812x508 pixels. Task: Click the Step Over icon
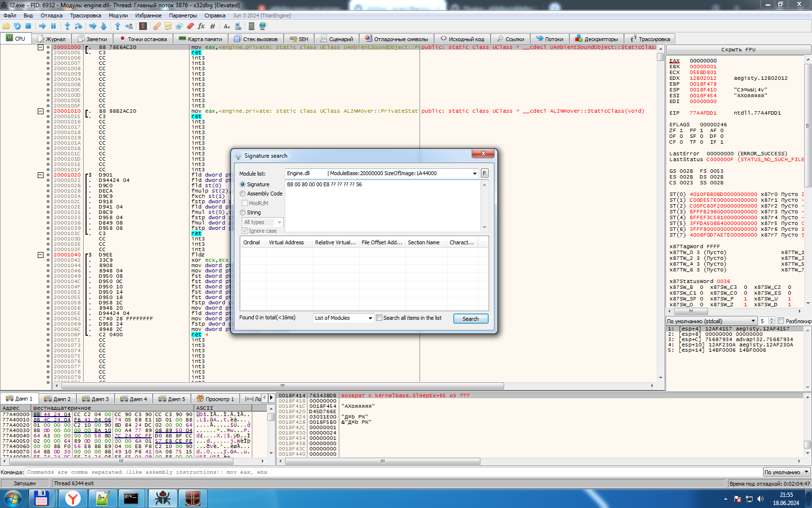pos(79,26)
